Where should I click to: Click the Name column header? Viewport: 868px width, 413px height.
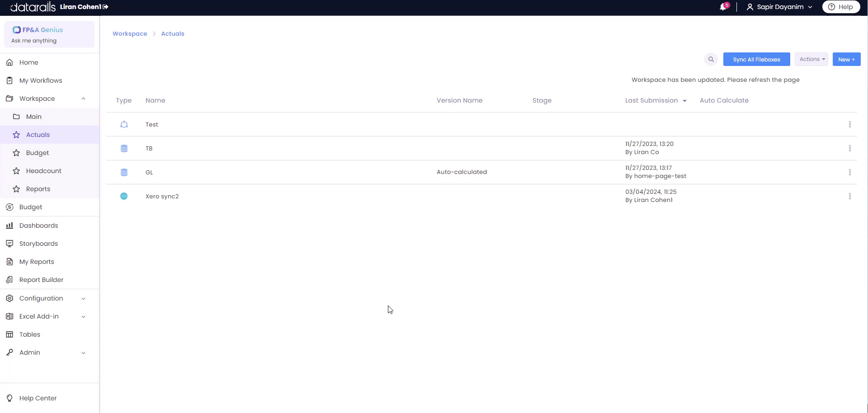[x=155, y=100]
